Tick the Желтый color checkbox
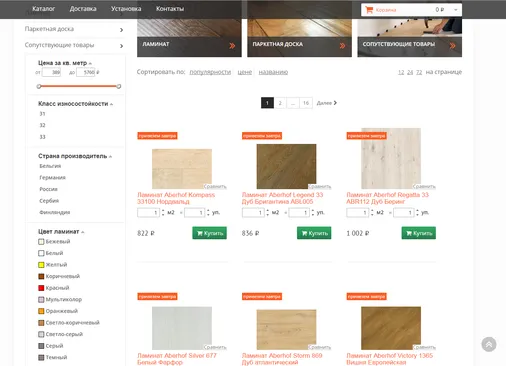The height and width of the screenshot is (366, 506). click(x=41, y=265)
